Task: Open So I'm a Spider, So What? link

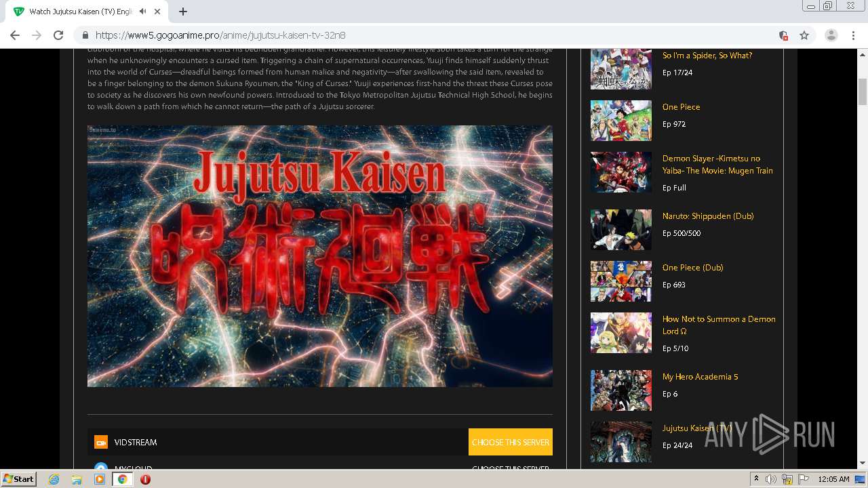Action: (707, 56)
